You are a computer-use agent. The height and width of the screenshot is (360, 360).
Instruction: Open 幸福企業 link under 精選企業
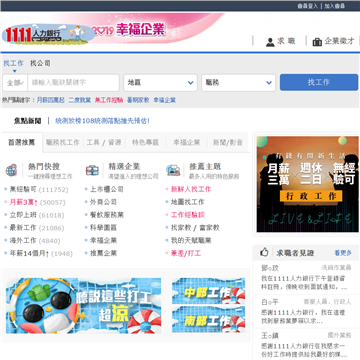(x=103, y=241)
